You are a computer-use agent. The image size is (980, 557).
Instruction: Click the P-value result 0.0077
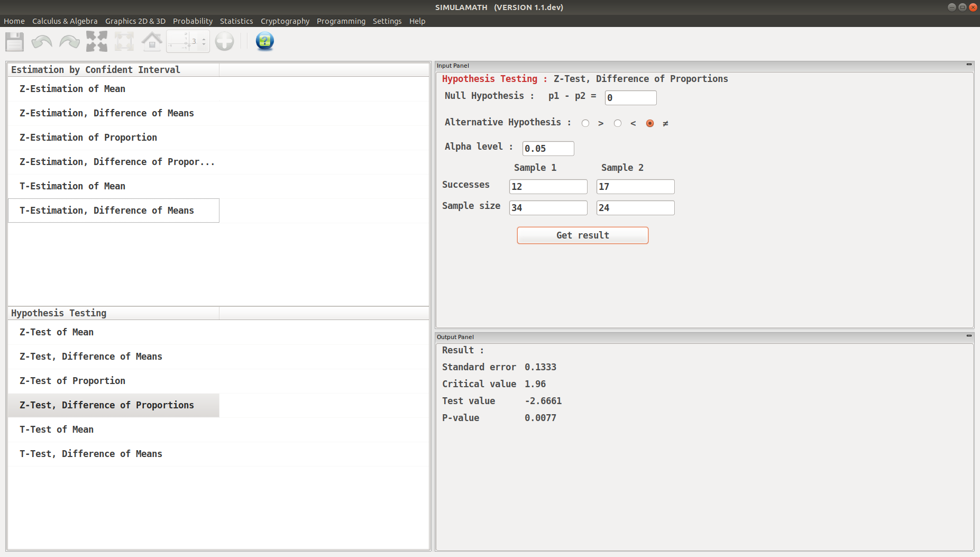tap(540, 418)
